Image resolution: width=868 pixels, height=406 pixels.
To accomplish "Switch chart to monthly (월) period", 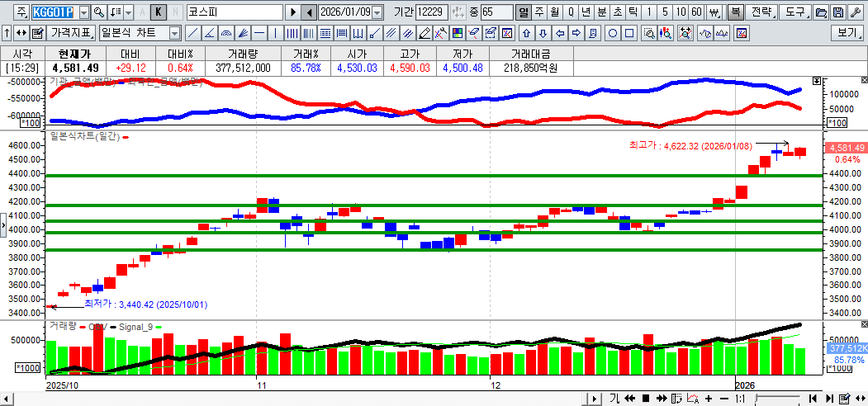I will click(554, 12).
